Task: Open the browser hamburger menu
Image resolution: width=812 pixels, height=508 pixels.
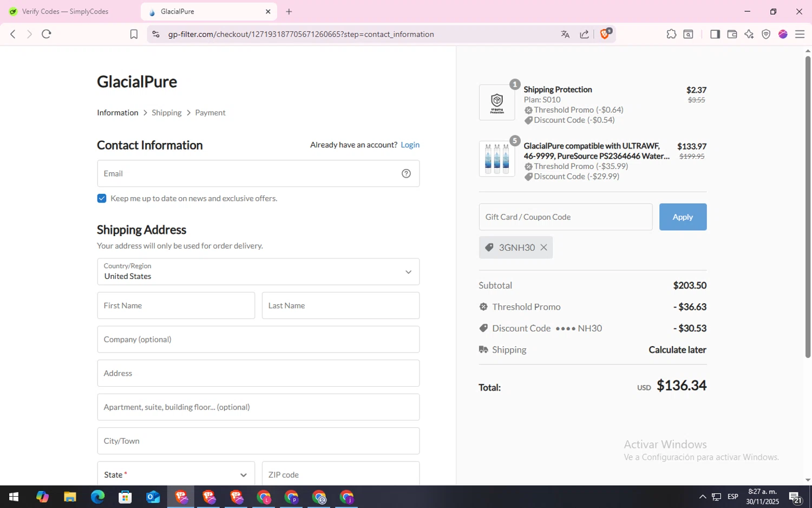Action: point(800,34)
